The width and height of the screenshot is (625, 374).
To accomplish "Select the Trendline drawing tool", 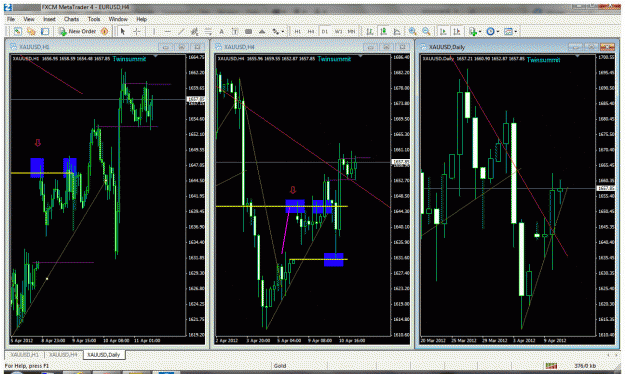I will click(x=181, y=31).
